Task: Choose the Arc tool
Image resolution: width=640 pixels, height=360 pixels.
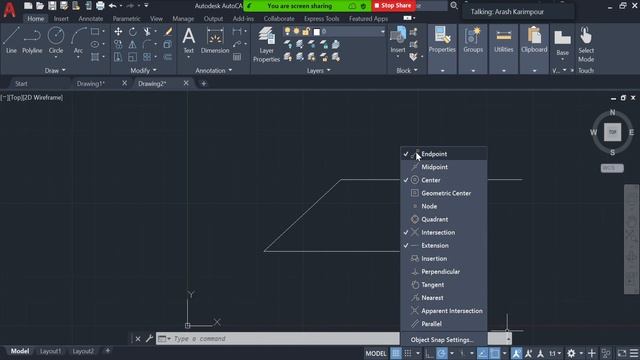Action: (x=78, y=40)
